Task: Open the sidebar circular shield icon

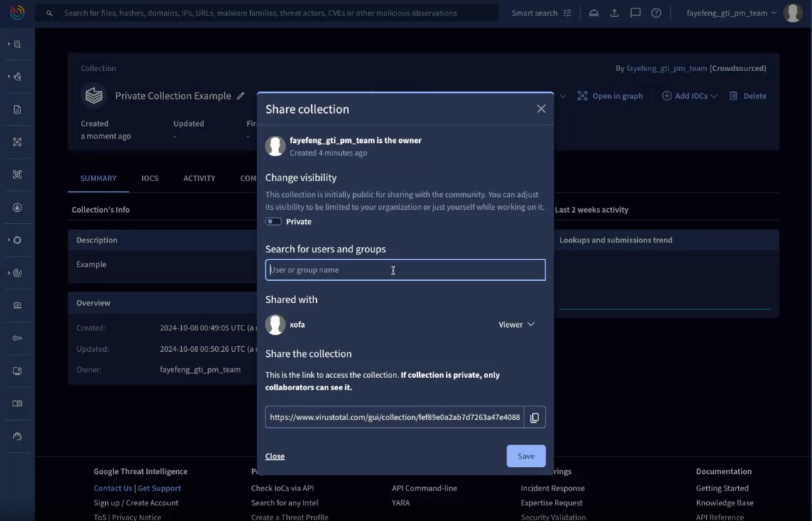Action: (x=17, y=208)
